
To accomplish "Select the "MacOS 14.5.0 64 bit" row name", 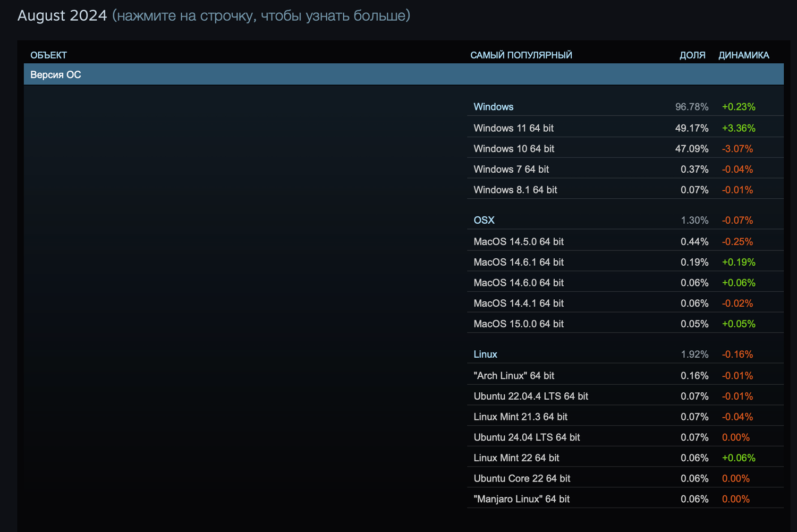I will tap(519, 242).
